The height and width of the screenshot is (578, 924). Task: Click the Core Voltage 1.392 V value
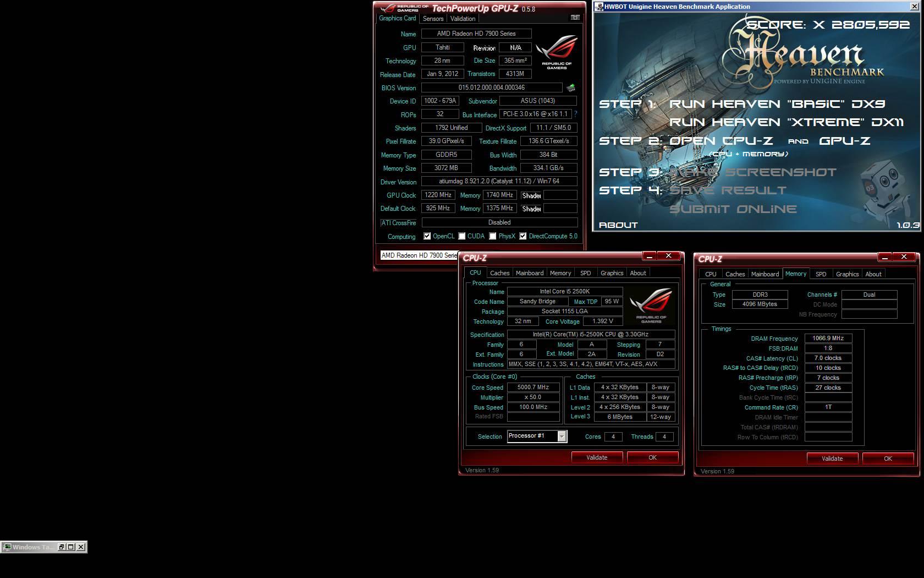coord(603,321)
